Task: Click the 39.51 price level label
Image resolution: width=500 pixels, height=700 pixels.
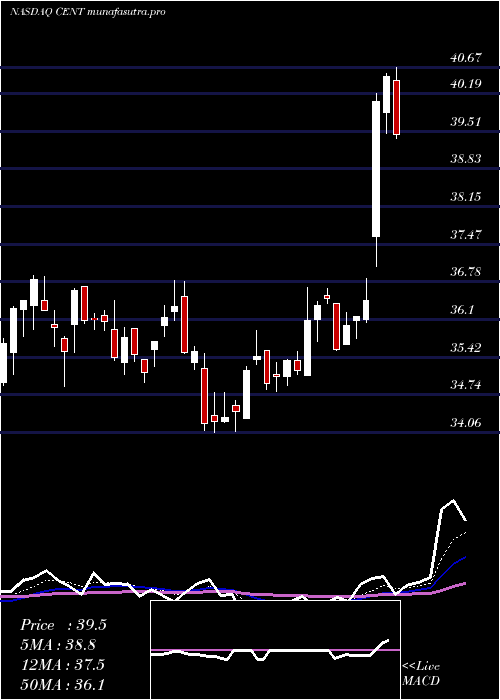Action: pyautogui.click(x=466, y=121)
